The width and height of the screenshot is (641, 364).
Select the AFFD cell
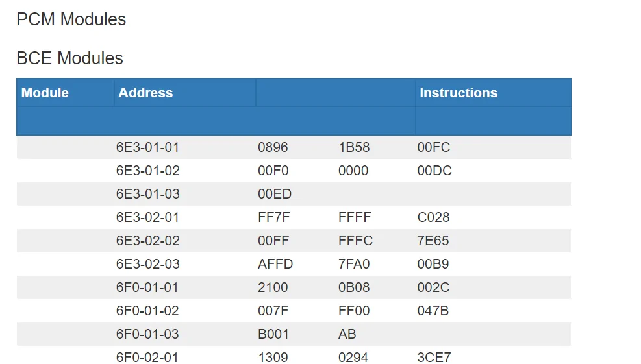tap(275, 264)
